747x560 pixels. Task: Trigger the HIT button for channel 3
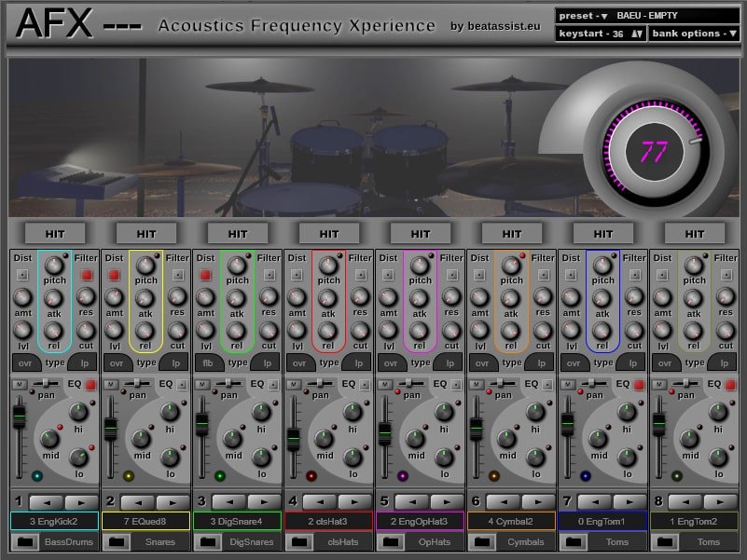238,234
